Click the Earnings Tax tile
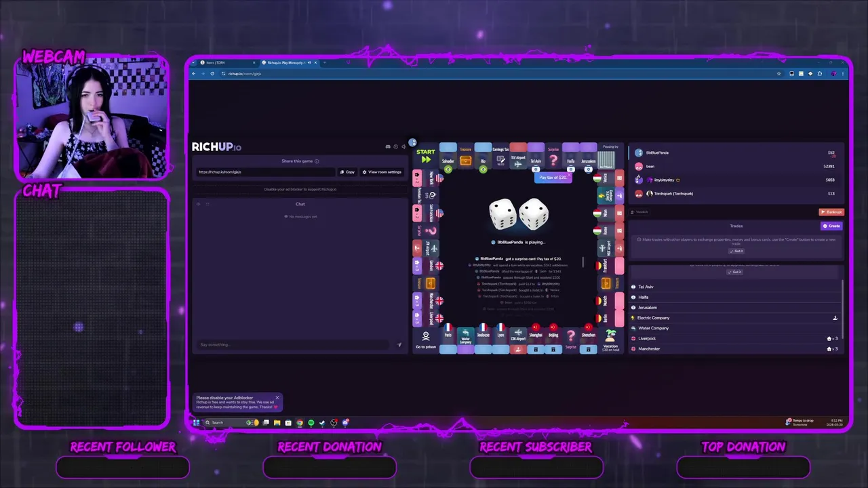Image resolution: width=868 pixels, height=488 pixels. click(500, 157)
